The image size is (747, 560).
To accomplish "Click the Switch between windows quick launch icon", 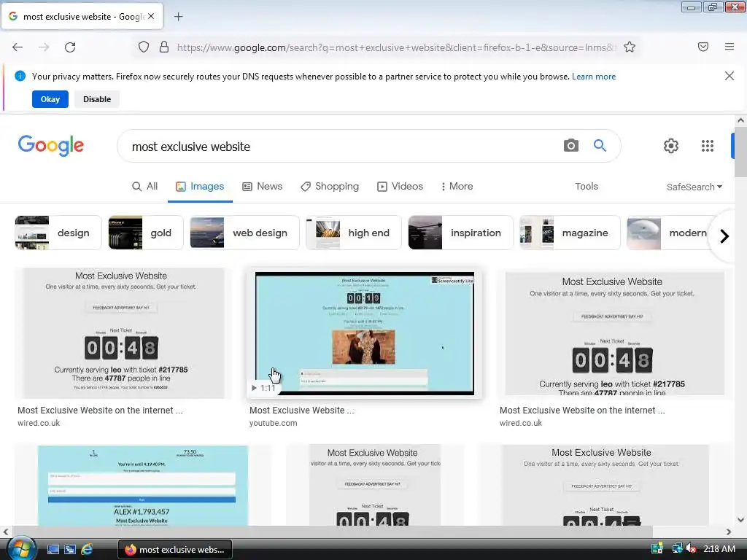I will 69,549.
